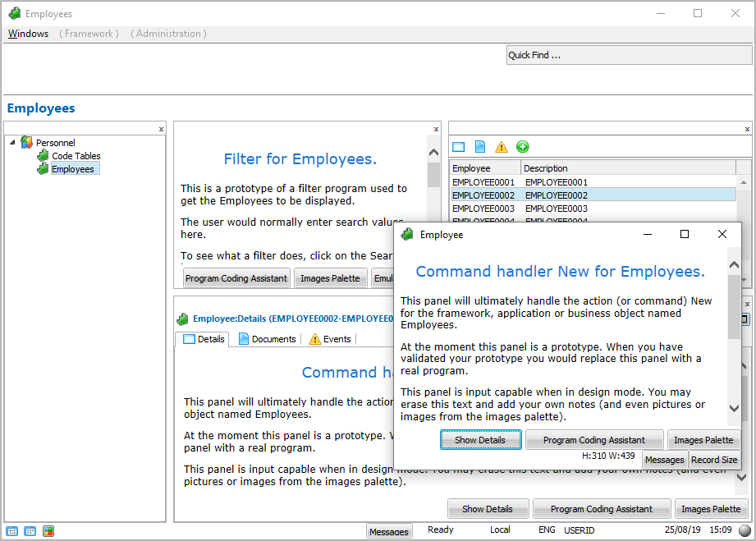756x541 pixels.
Task: Click the green New plus icon
Action: (523, 147)
